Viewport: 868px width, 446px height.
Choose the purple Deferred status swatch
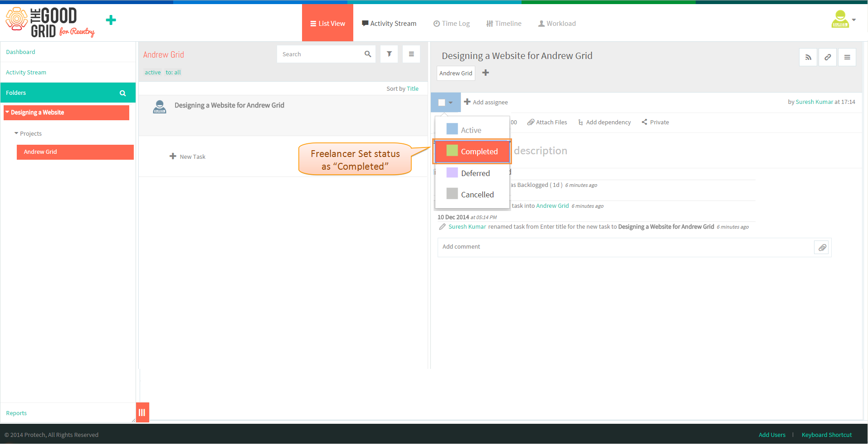click(x=452, y=172)
